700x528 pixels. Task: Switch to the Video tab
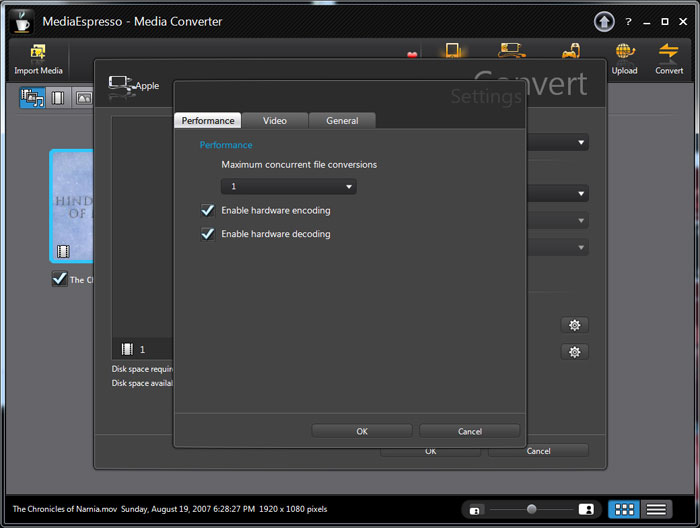(x=275, y=121)
